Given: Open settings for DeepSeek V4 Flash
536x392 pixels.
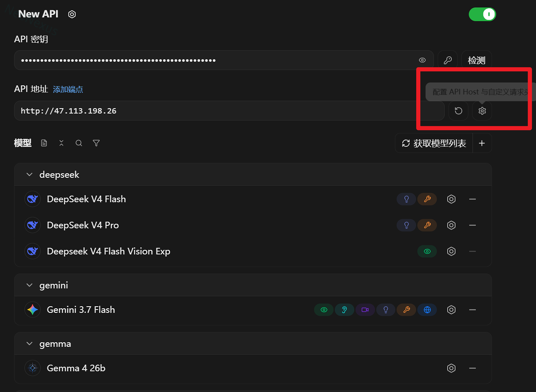Looking at the screenshot, I should coord(451,199).
